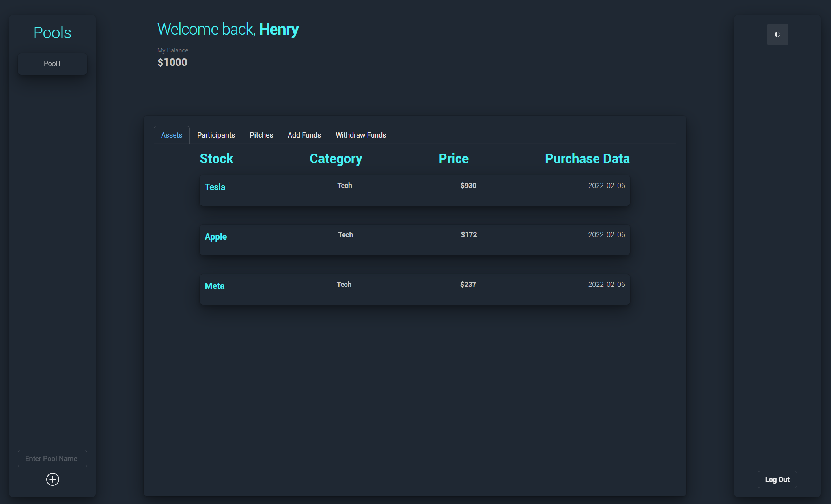Viewport: 831px width, 504px height.
Task: Click the Price column header
Action: pos(453,158)
